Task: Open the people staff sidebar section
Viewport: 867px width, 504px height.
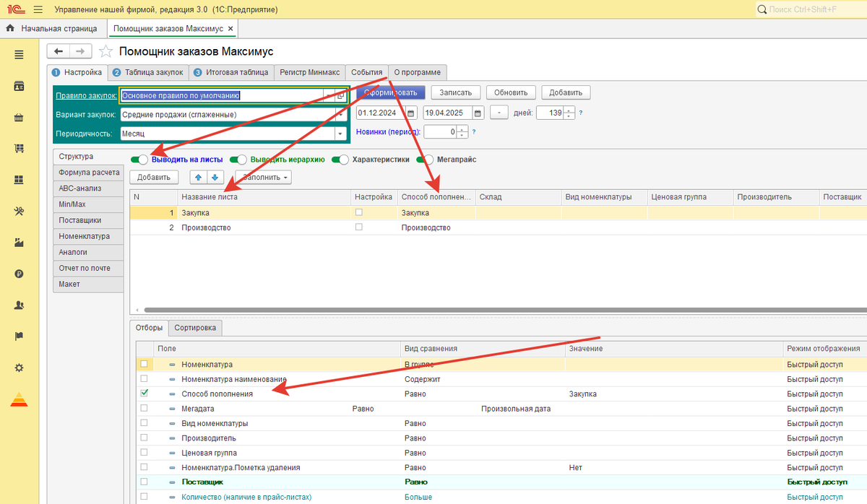Action: click(19, 305)
